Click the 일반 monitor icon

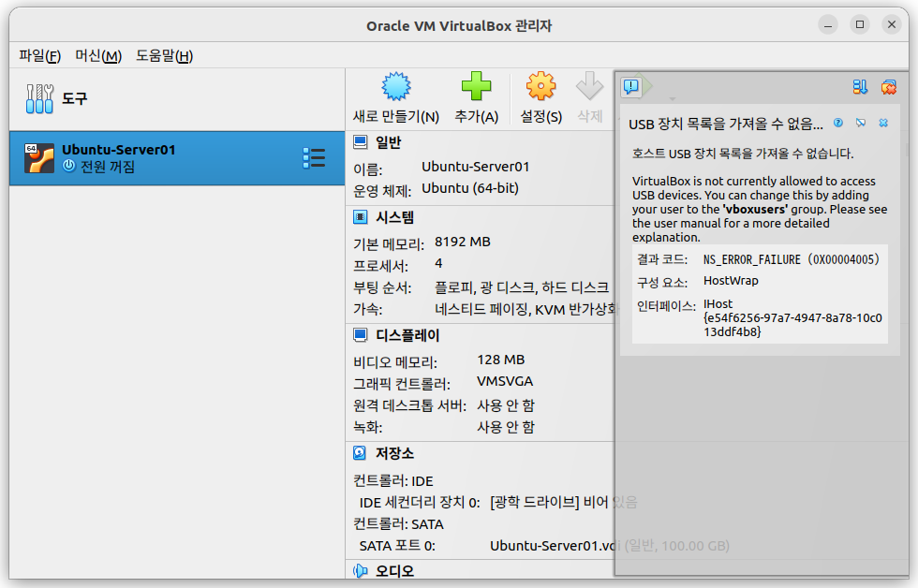pos(360,142)
